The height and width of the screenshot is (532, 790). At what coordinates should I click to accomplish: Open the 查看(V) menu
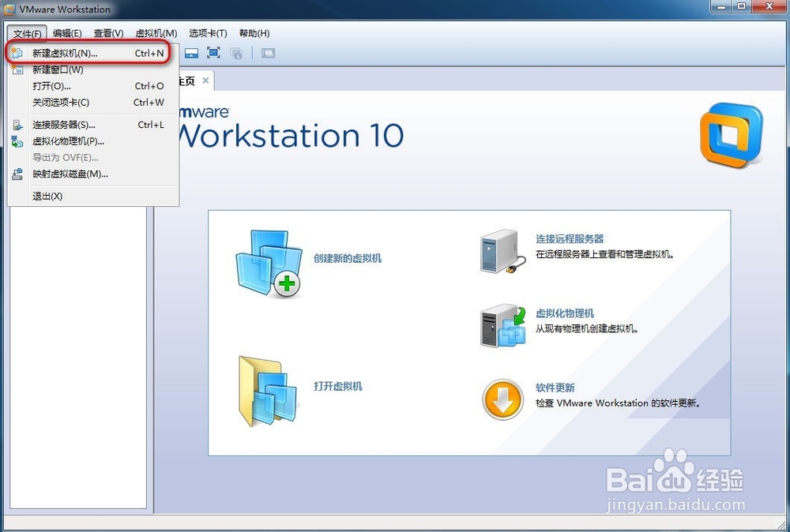(x=108, y=33)
